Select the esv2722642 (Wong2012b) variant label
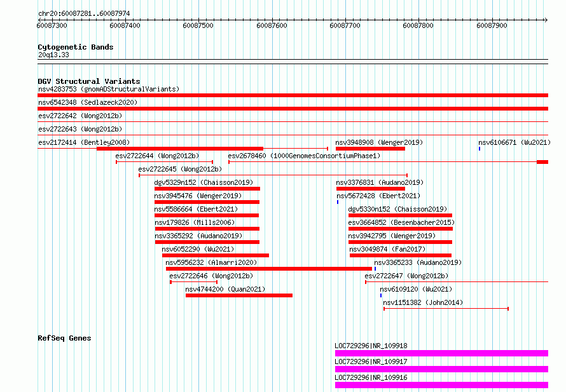The image size is (566, 392). pos(80,116)
